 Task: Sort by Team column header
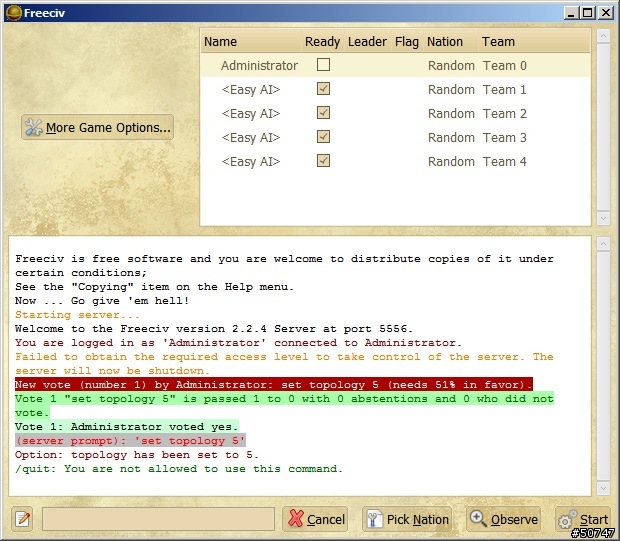point(534,42)
